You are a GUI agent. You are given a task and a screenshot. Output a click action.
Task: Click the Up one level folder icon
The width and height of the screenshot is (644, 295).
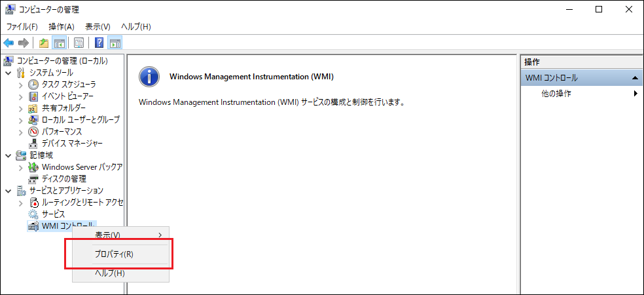pos(43,43)
